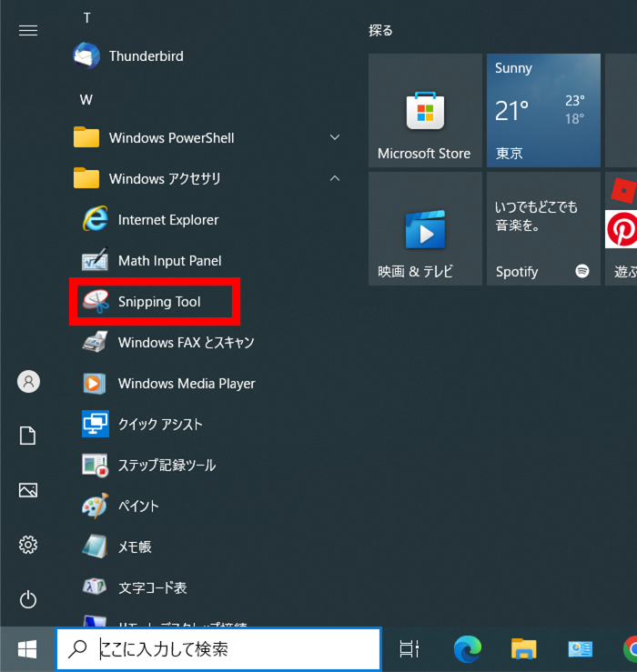Viewport: 637px width, 672px height.
Task: Open the Pictures sidebar icon
Action: (x=28, y=490)
